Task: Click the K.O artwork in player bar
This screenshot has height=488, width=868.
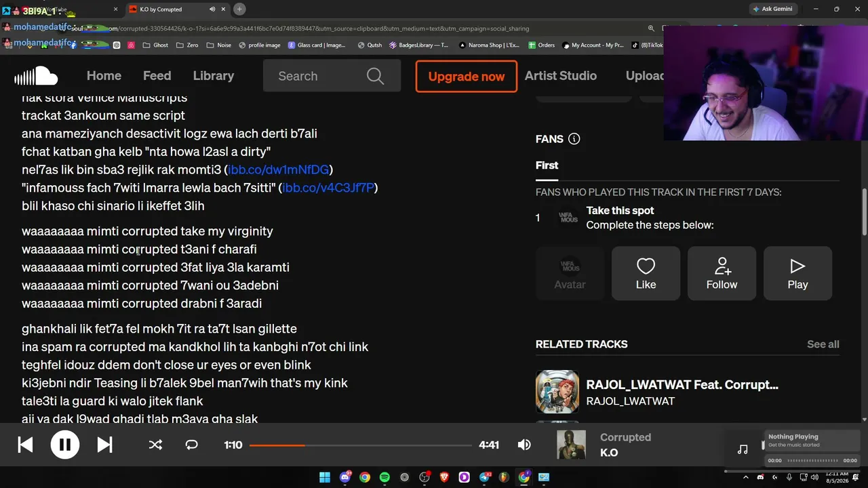Action: [571, 445]
